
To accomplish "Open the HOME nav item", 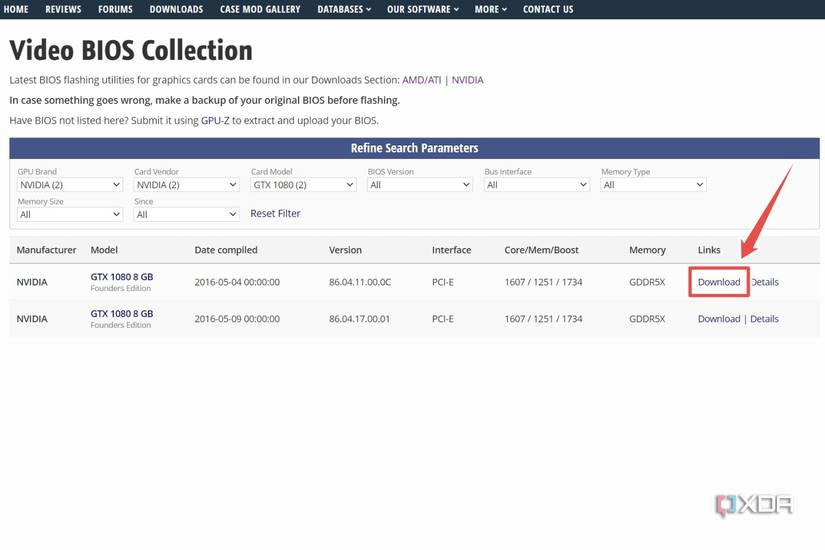I will pos(16,9).
